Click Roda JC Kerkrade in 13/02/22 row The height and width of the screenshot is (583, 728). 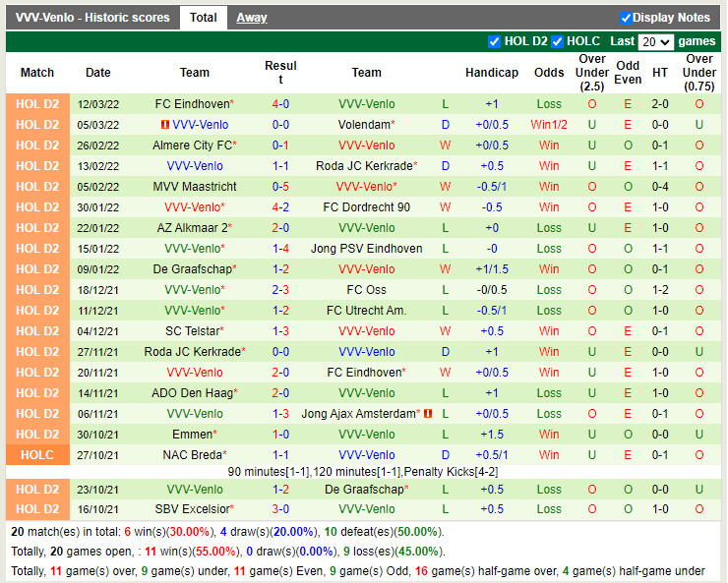[364, 166]
